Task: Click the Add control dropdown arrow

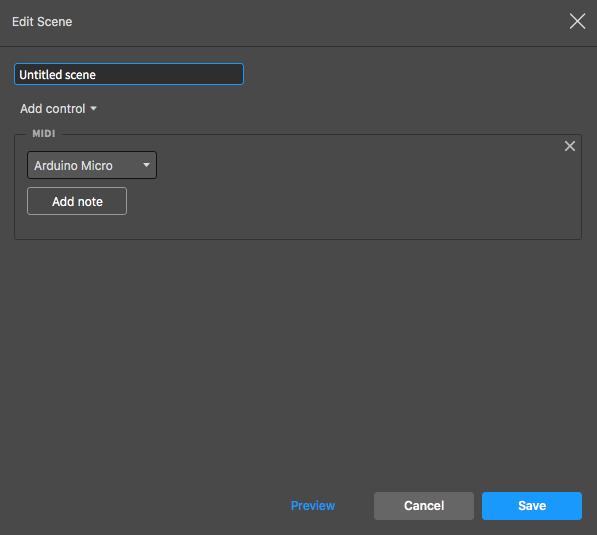Action: coord(94,109)
